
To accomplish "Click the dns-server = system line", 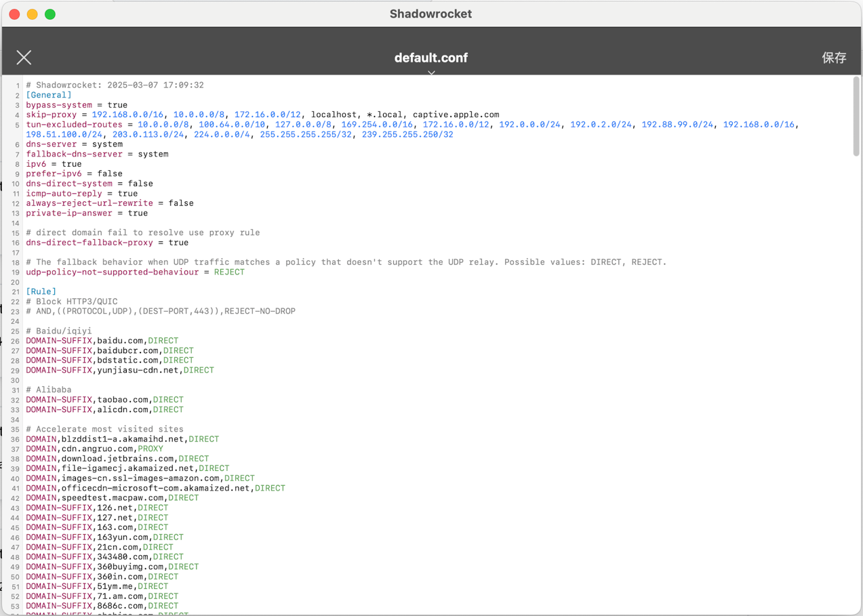I will 75,144.
